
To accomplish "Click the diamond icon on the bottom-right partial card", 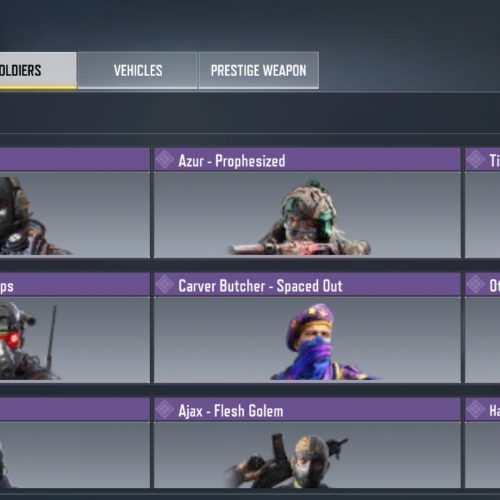I will coord(475,409).
